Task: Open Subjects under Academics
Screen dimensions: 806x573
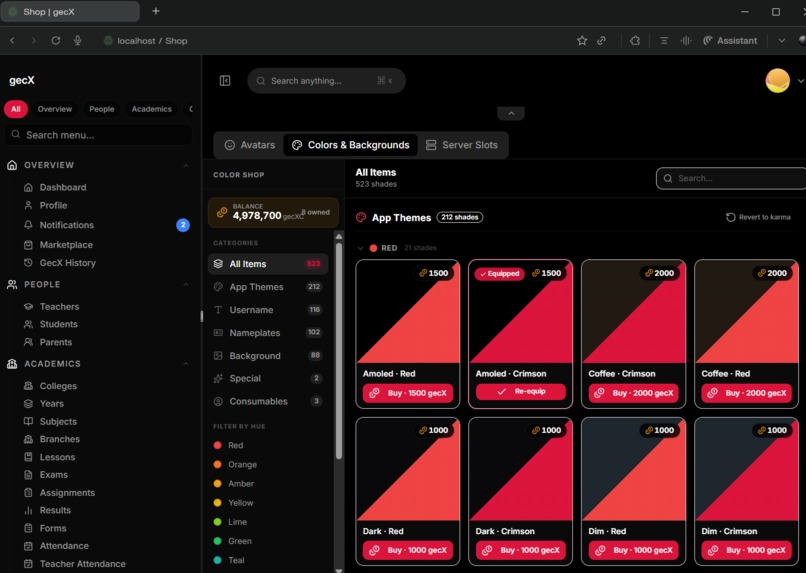Action: point(58,421)
